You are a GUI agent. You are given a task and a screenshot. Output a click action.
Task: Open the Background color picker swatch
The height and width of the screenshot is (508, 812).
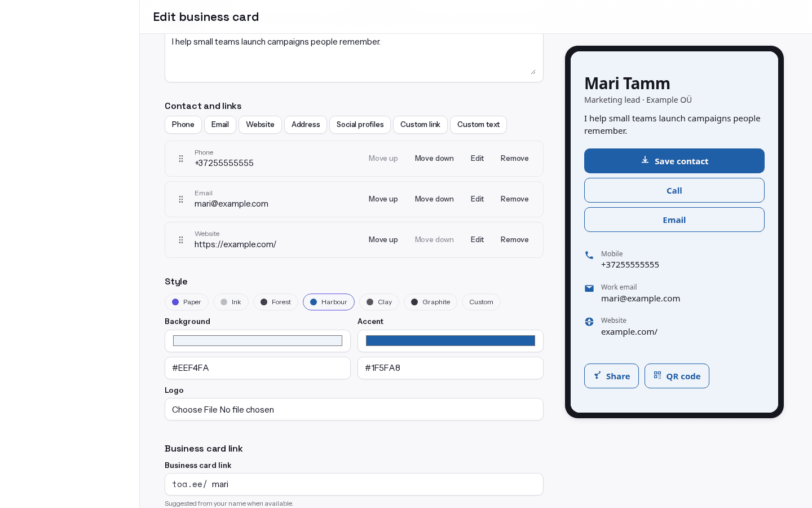point(258,341)
